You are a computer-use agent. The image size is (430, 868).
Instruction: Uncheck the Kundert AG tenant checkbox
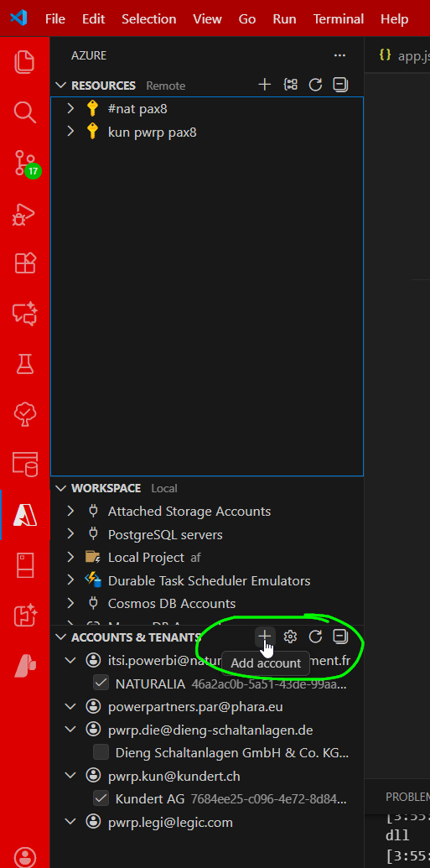point(101,798)
